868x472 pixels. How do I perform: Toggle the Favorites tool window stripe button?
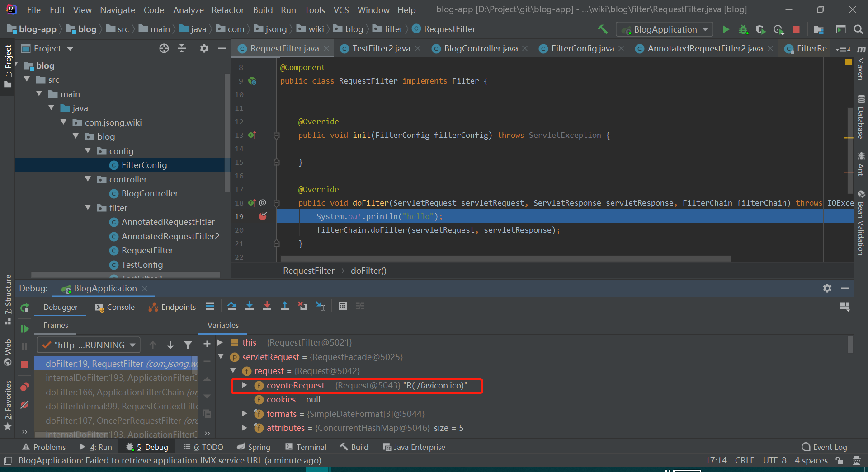click(8, 406)
